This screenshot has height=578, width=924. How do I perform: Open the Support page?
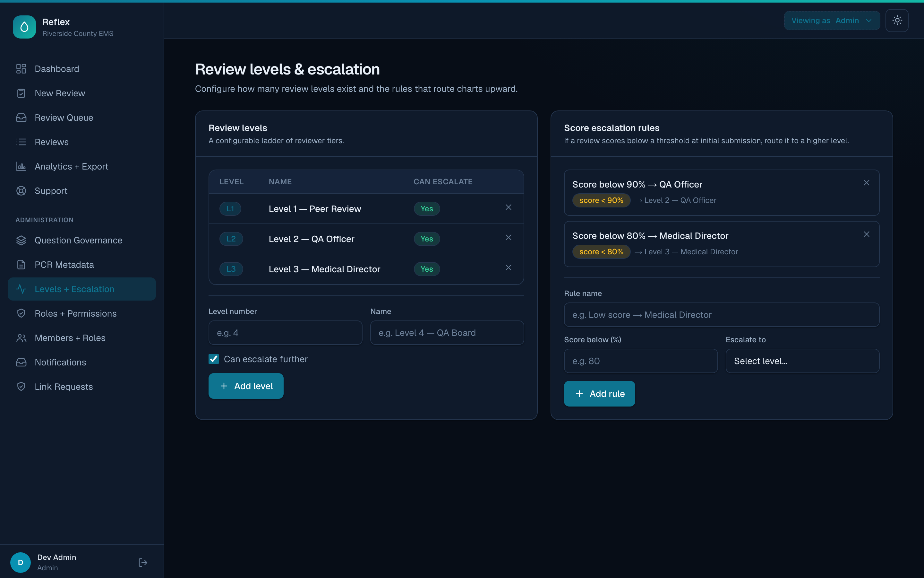coord(82,191)
